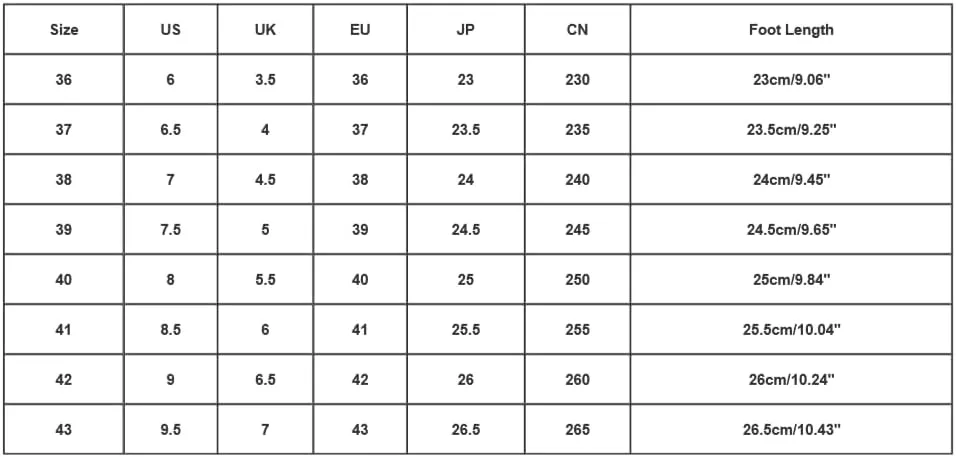Select the US column header

(171, 29)
